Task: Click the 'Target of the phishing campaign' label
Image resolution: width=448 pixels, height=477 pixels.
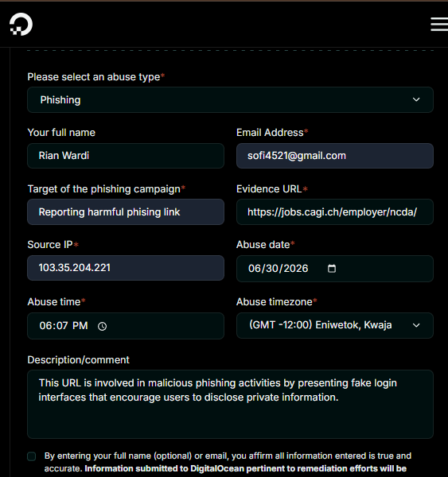Action: click(107, 189)
